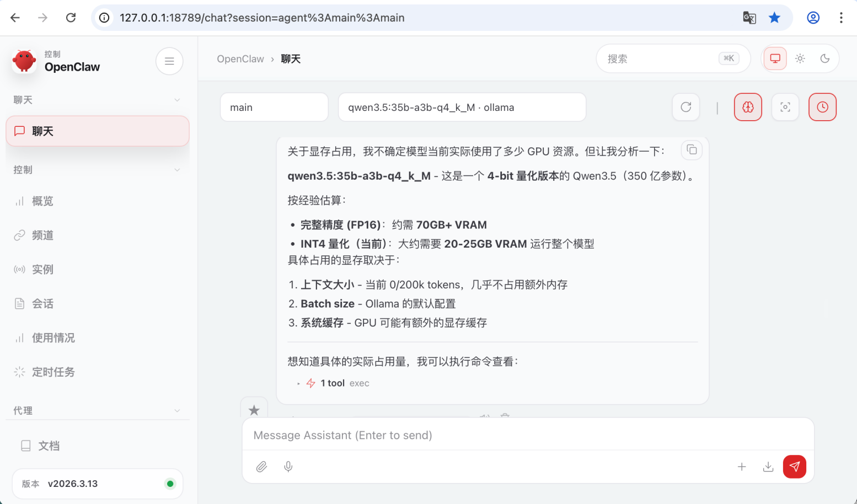Click the OpenClaw breadcrumb link
This screenshot has width=857, height=504.
[240, 59]
